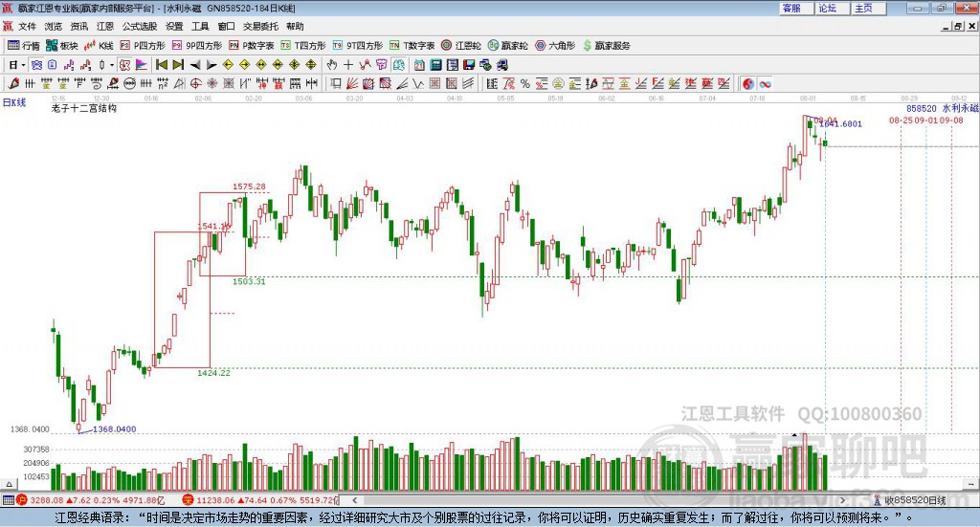Toggle the yin-yang icon
This screenshot has width=980, height=527.
pos(748,83)
